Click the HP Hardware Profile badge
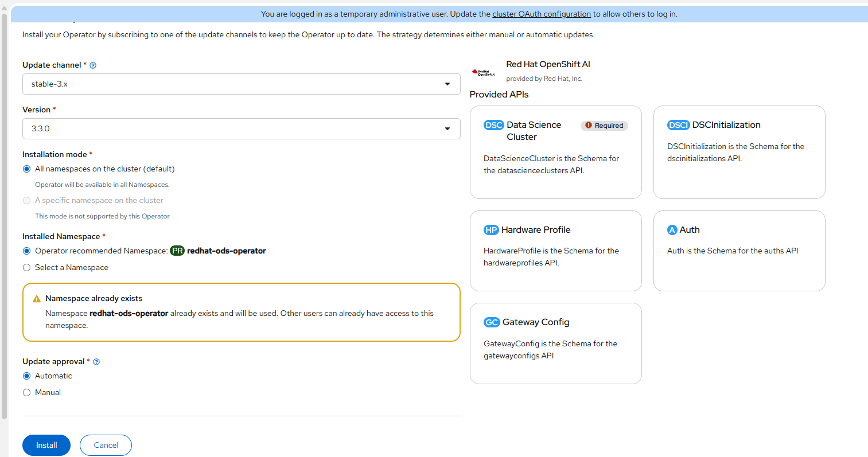The image size is (868, 457). (x=491, y=230)
